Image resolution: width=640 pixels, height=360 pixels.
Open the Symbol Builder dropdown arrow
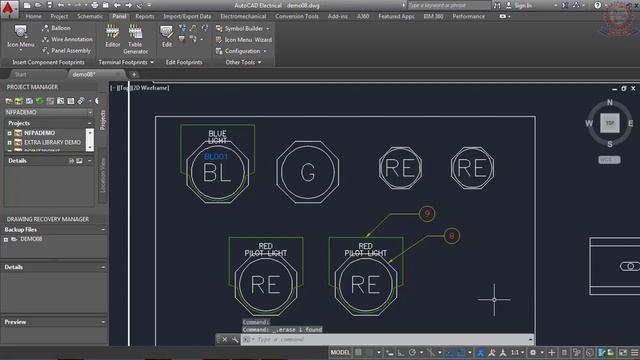tap(268, 29)
